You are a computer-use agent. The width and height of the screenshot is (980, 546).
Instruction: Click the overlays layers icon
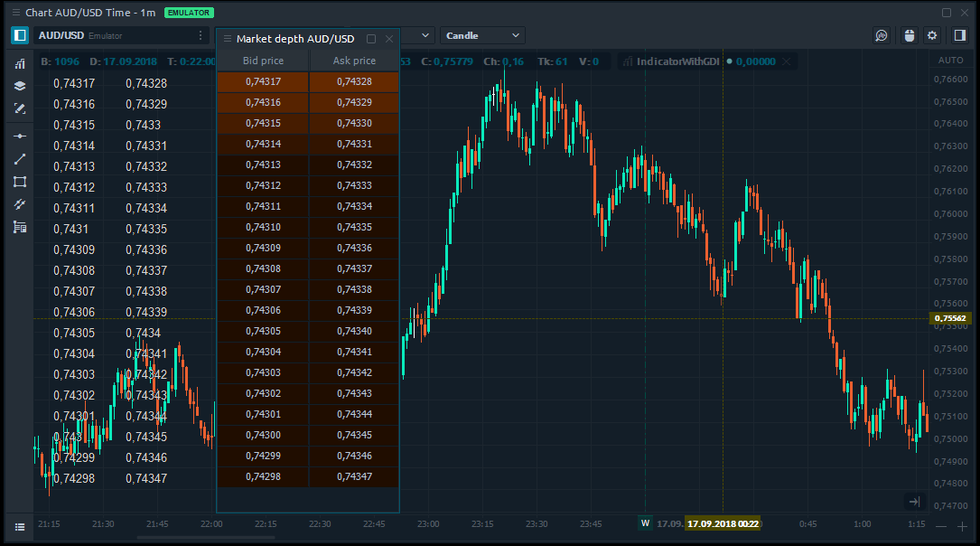tap(19, 86)
